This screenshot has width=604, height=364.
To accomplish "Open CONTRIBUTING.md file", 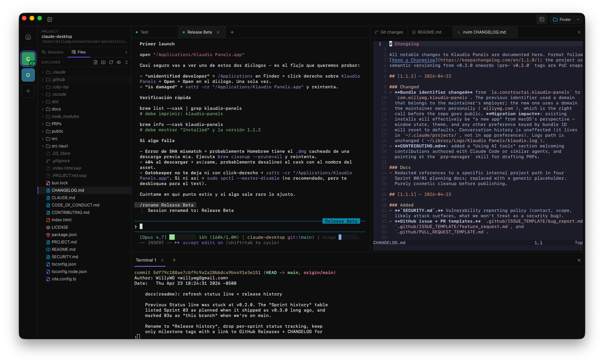I will point(84,213).
